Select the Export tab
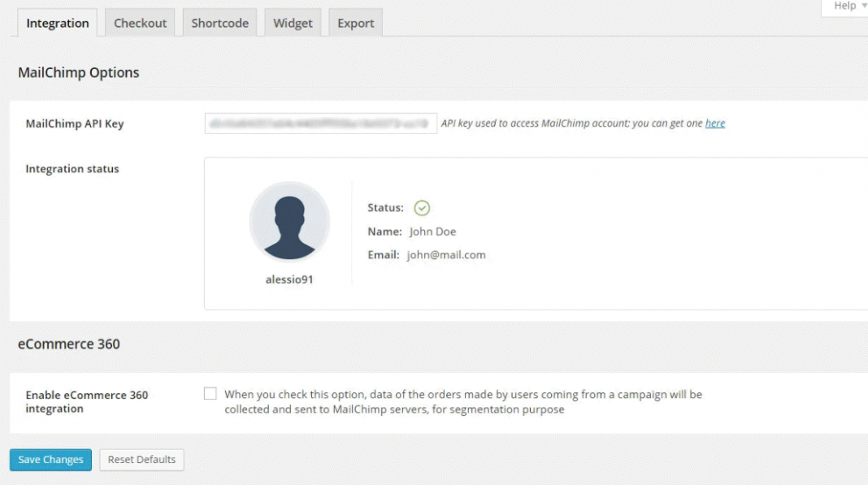The width and height of the screenshot is (868, 485). [x=355, y=23]
